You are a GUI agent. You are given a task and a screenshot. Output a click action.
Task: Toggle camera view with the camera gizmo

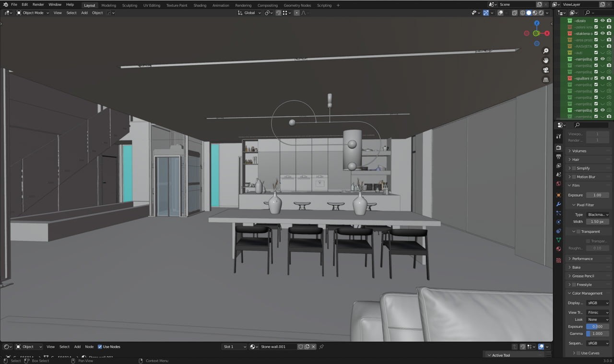coord(546,70)
